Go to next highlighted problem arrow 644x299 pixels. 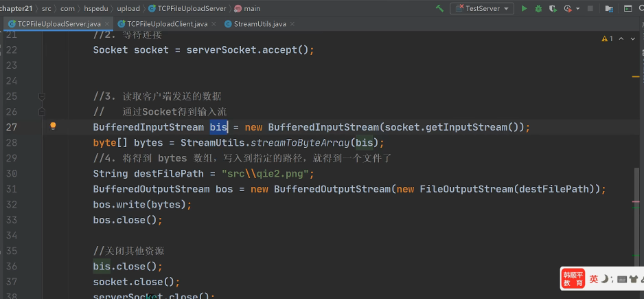[632, 38]
